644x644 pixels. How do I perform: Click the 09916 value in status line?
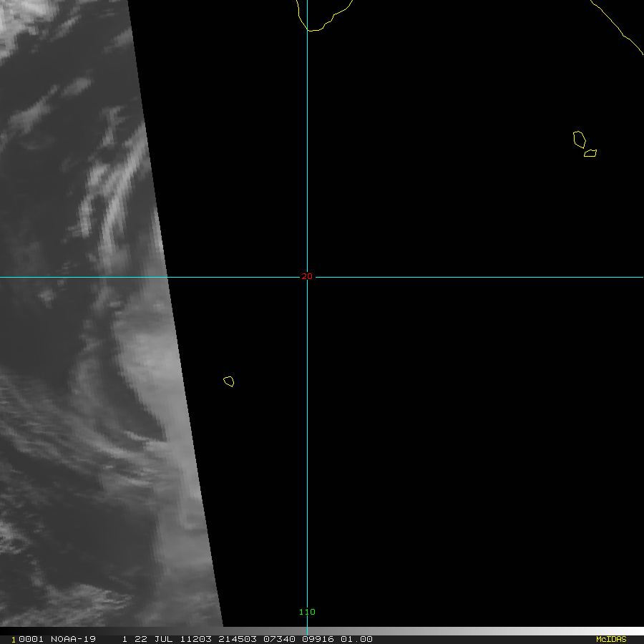[318, 639]
